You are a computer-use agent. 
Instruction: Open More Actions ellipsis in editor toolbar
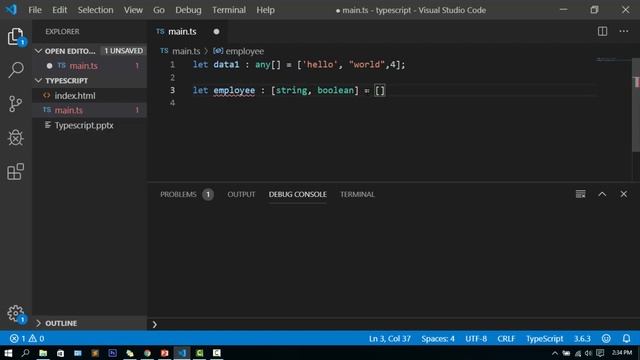pos(624,31)
